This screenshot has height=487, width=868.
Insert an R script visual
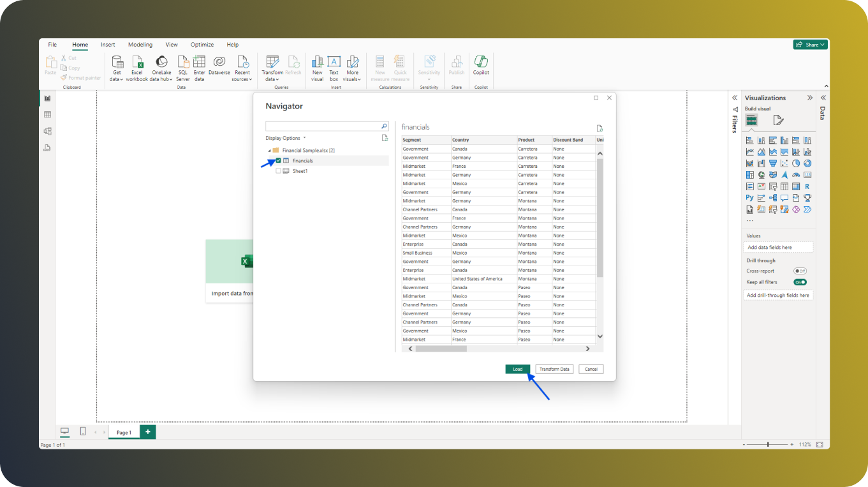[807, 186]
